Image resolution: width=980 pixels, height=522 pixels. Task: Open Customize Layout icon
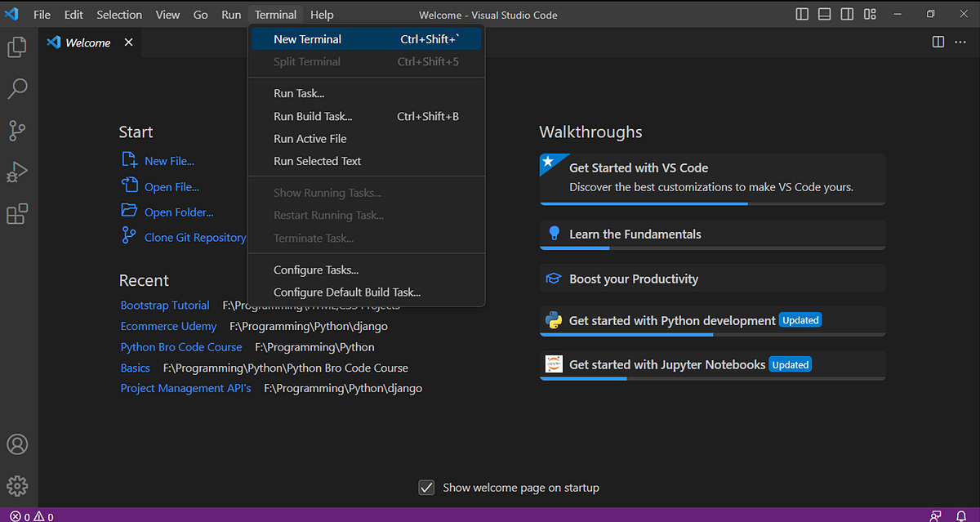pos(871,15)
